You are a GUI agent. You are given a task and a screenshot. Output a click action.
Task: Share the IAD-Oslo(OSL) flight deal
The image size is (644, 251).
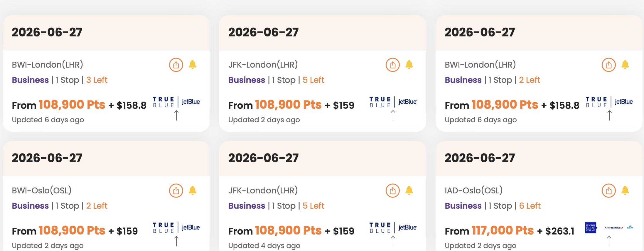pyautogui.click(x=608, y=190)
